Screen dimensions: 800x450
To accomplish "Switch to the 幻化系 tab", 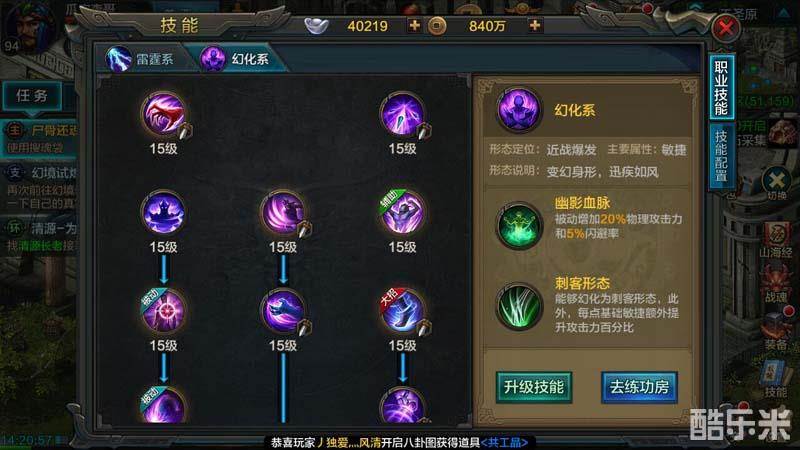I will coord(236,59).
